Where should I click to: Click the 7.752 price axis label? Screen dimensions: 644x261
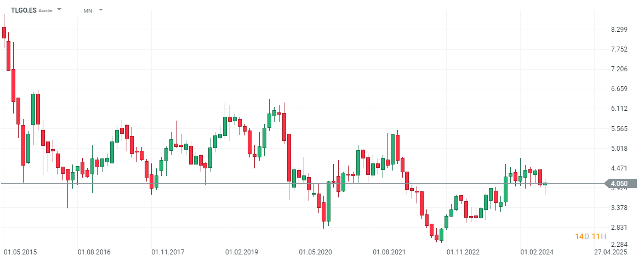(x=618, y=49)
